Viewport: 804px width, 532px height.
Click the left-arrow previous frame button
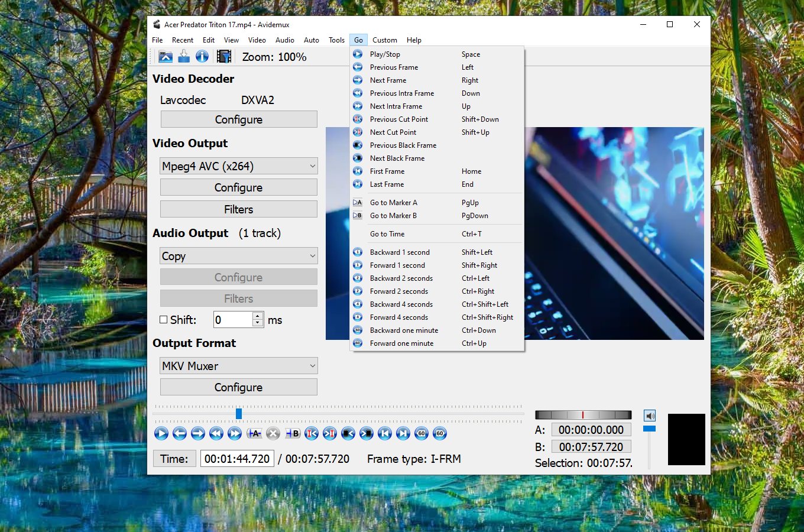point(180,433)
